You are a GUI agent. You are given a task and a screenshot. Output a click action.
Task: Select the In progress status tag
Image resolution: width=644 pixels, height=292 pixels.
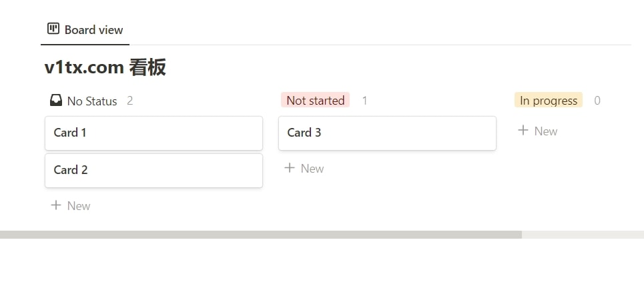(549, 101)
